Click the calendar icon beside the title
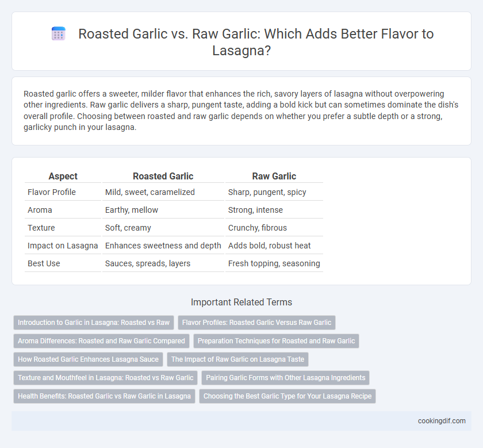The width and height of the screenshot is (483, 448). click(59, 33)
